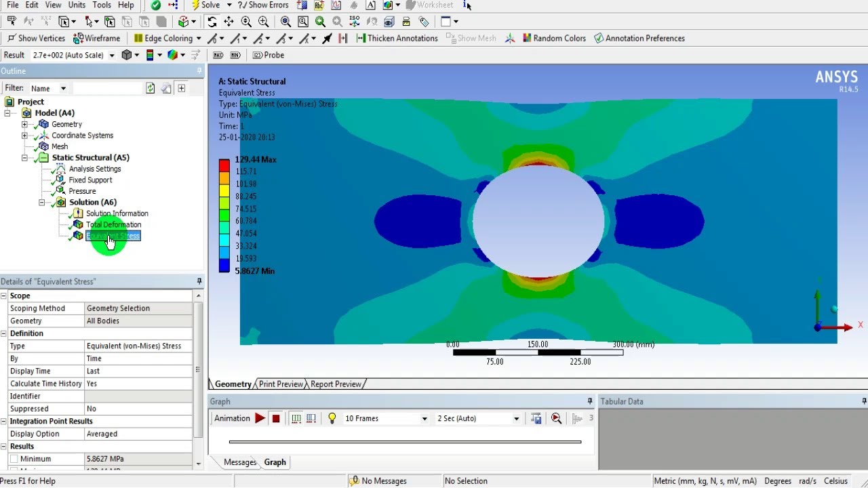Switch to the Report Preview tab
Image resolution: width=868 pixels, height=488 pixels.
336,384
